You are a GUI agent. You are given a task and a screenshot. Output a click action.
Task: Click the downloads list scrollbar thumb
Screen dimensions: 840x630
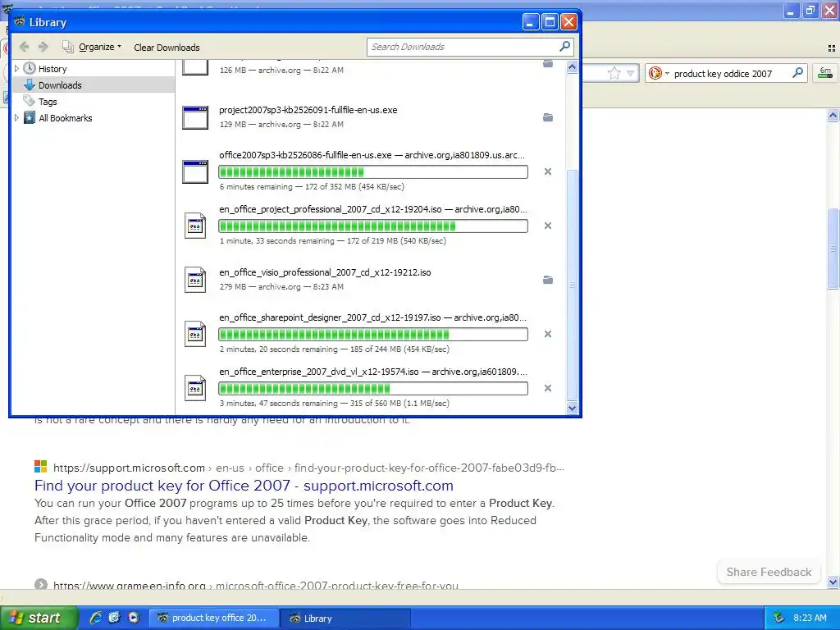click(572, 284)
